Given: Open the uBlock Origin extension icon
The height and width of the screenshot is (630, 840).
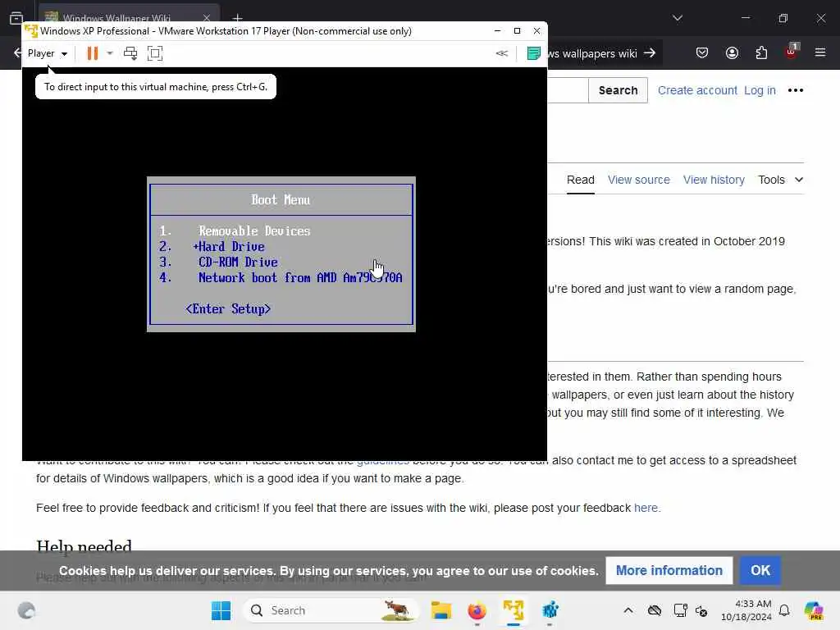Looking at the screenshot, I should click(x=792, y=52).
